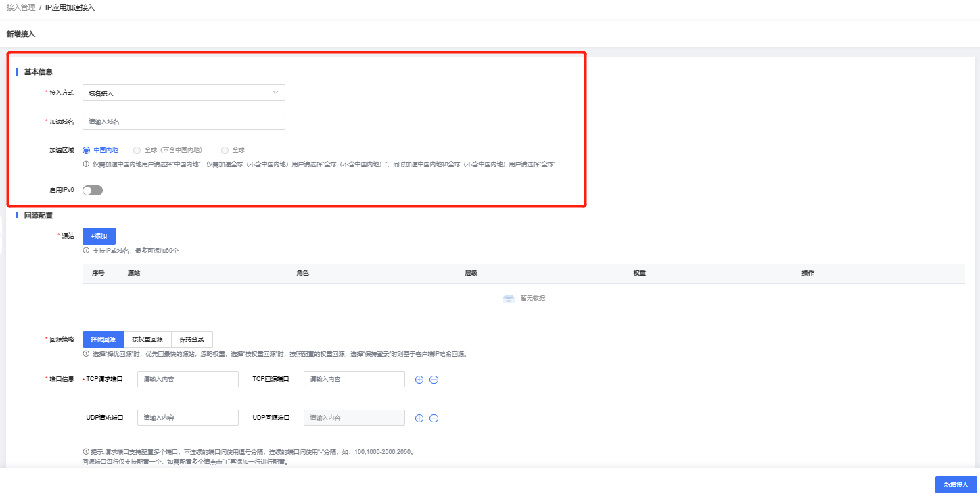This screenshot has height=496, width=980.
Task: Click the 权重 table column header
Action: pyautogui.click(x=639, y=273)
